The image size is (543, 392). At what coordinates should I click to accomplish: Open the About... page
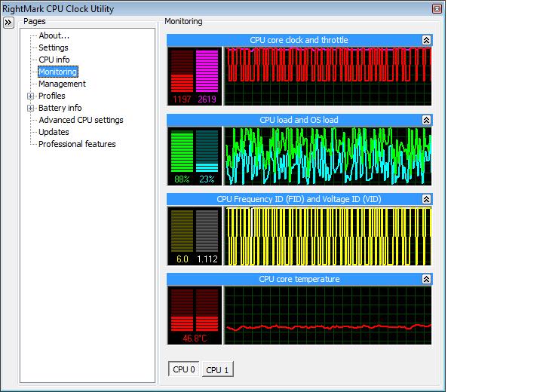point(54,35)
